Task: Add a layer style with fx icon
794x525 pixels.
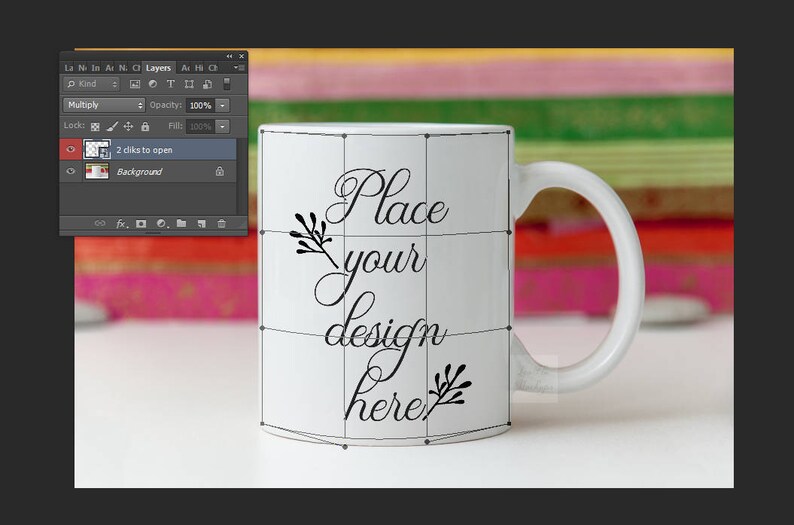Action: 121,223
